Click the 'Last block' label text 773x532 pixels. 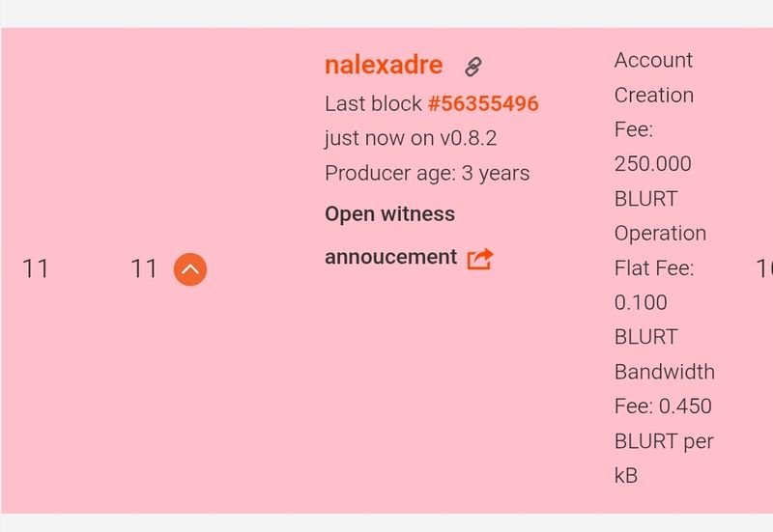click(373, 103)
